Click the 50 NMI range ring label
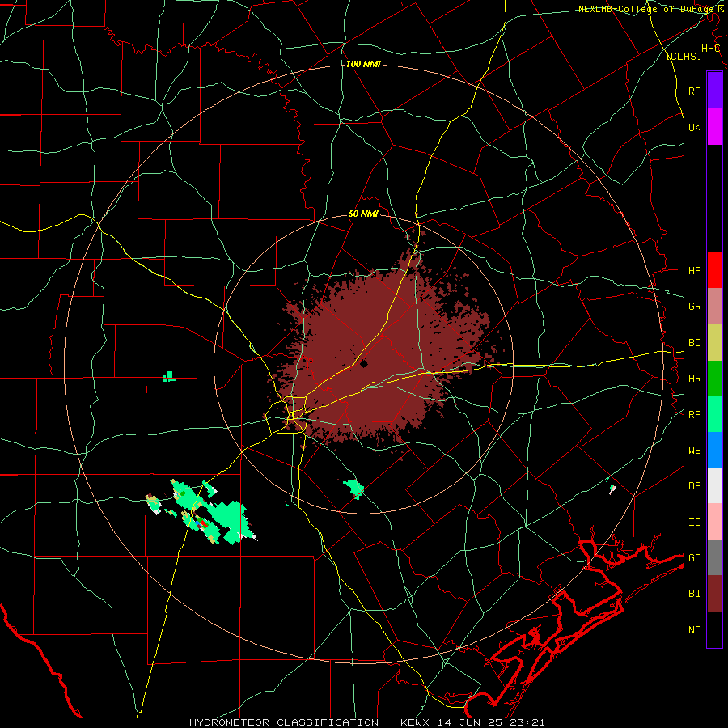 coord(363,214)
